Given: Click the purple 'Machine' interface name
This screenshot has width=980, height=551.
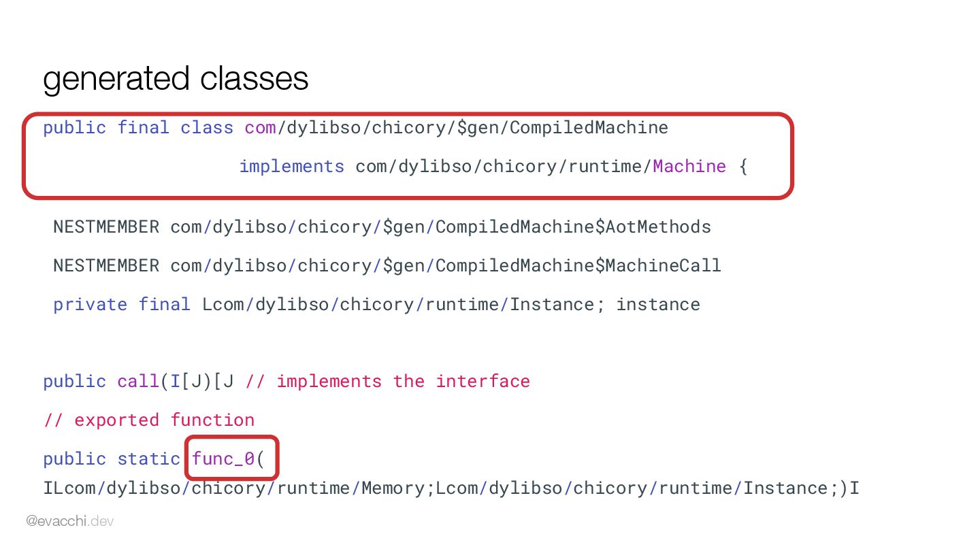Looking at the screenshot, I should pyautogui.click(x=689, y=167).
